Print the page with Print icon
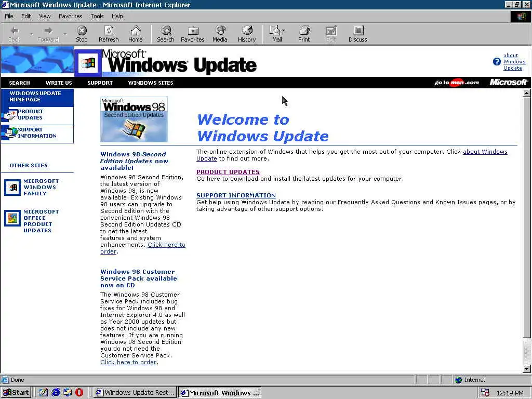The width and height of the screenshot is (532, 399). (304, 34)
